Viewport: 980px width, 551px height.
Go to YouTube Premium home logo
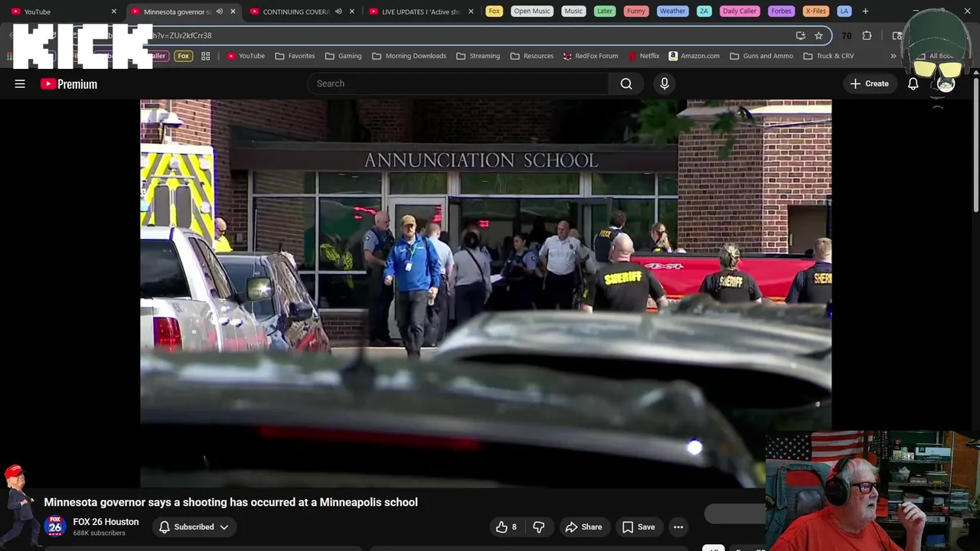[69, 83]
